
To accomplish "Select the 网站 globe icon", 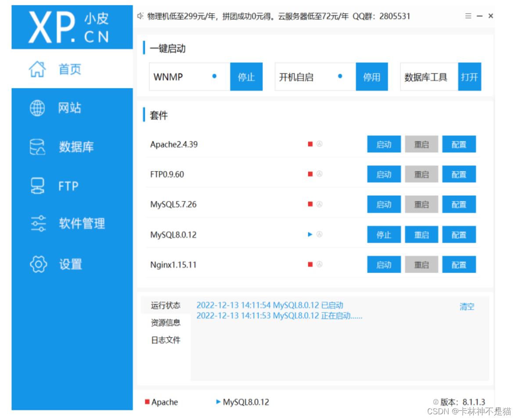I will [37, 108].
